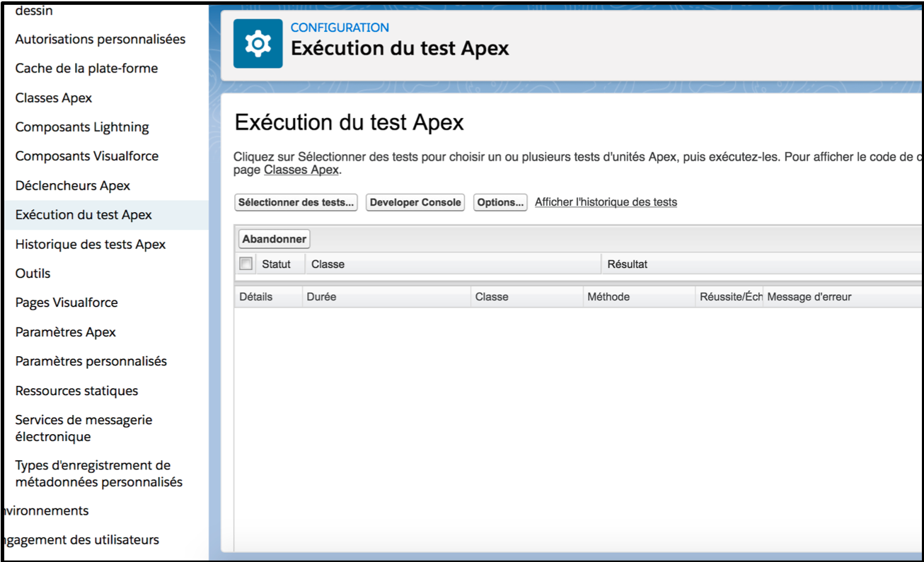
Task: Click the Message d'erreur column header
Action: [843, 297]
